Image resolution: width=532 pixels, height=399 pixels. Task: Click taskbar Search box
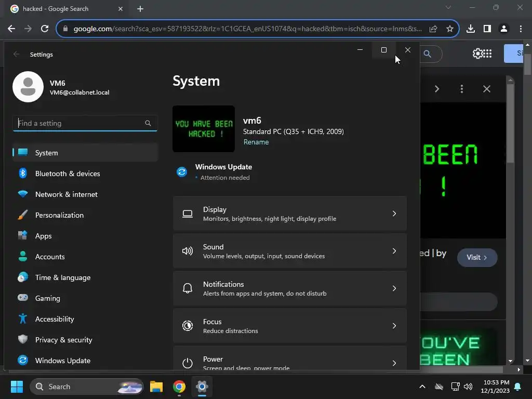(87, 387)
